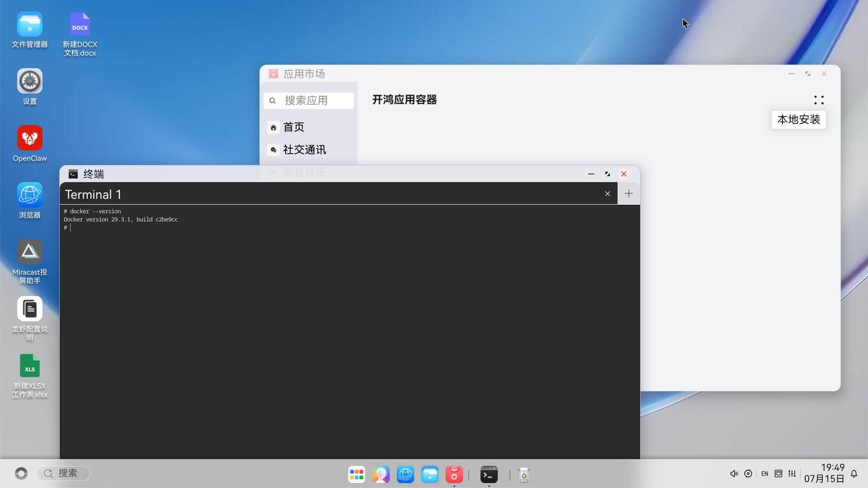Close the 终端 window
The width and height of the screenshot is (868, 488).
point(624,174)
